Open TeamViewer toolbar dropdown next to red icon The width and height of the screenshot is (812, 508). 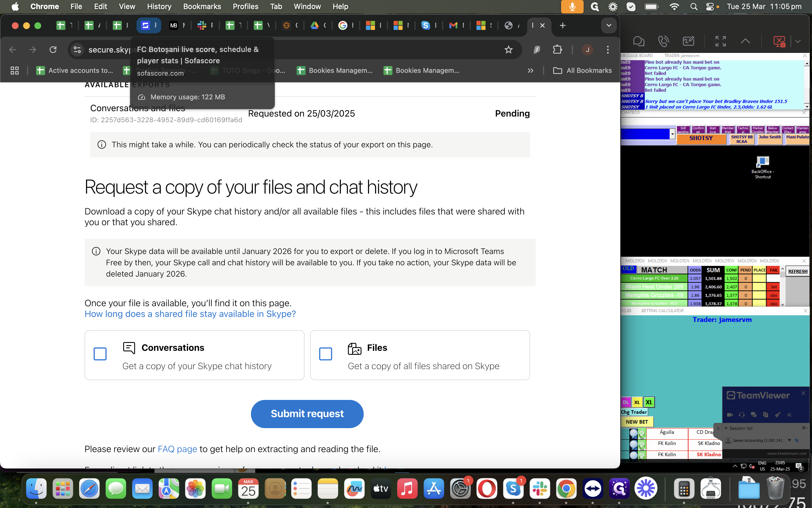click(798, 41)
